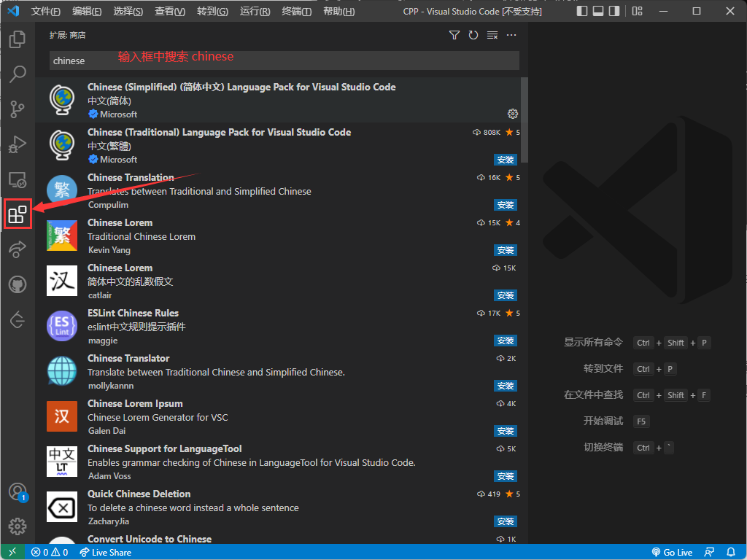Install ESLint Chinese Rules extension

pyautogui.click(x=506, y=341)
